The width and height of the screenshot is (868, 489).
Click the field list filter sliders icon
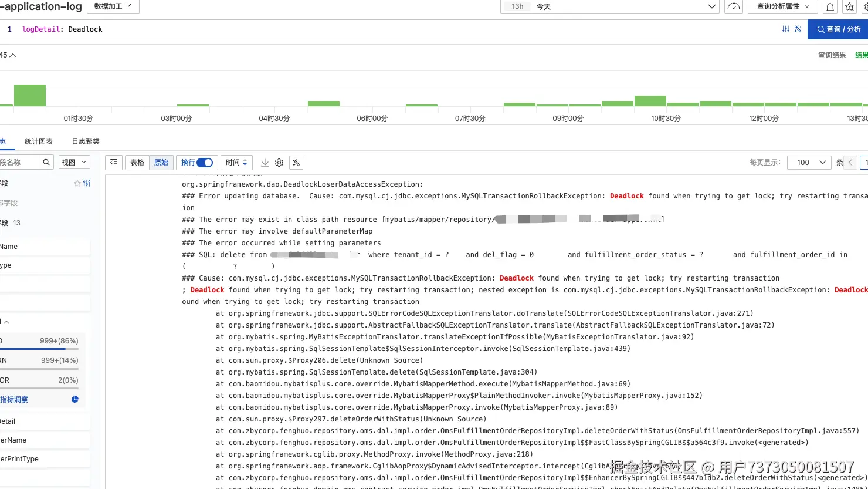[87, 183]
